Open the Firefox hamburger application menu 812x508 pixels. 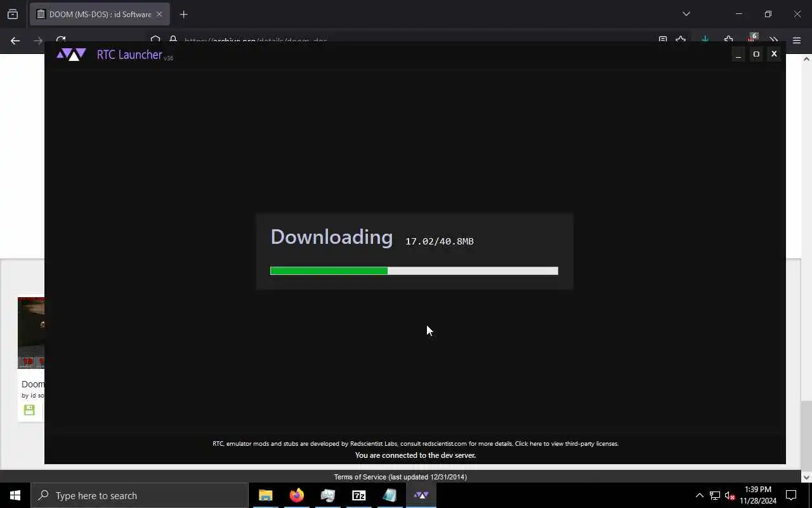(x=797, y=41)
